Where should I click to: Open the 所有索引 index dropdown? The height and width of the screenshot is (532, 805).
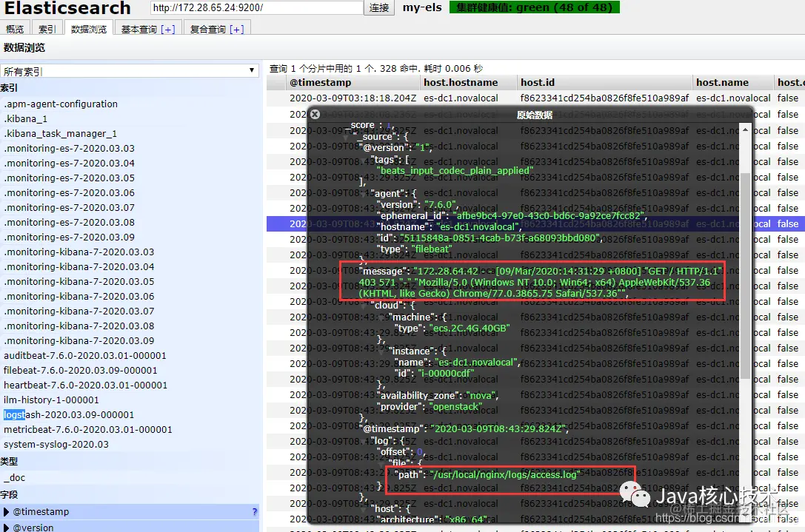pyautogui.click(x=130, y=71)
